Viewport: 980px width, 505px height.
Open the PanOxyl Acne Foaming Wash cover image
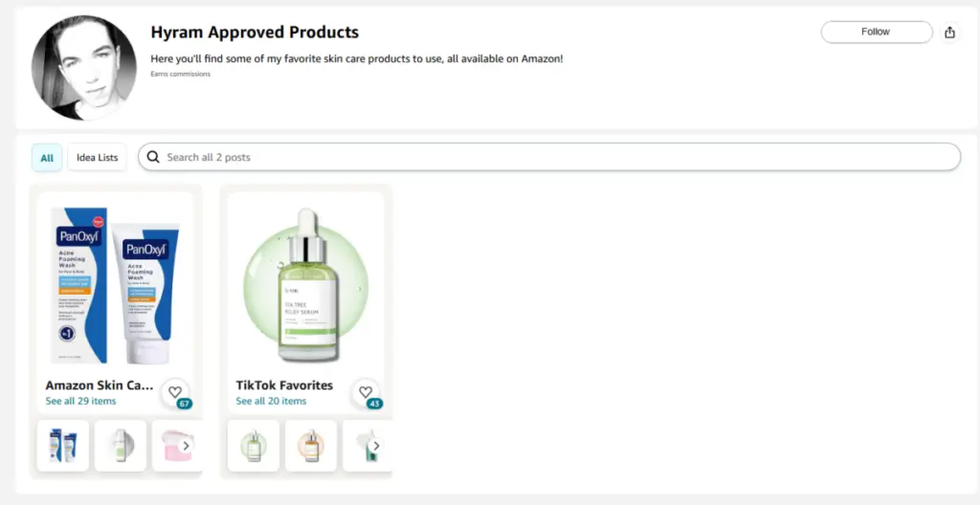115,285
